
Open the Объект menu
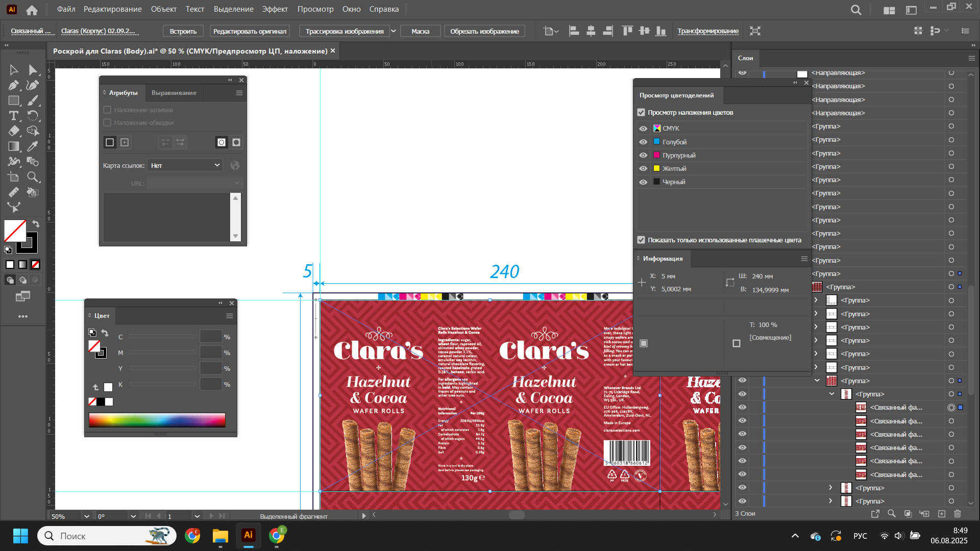coord(163,9)
